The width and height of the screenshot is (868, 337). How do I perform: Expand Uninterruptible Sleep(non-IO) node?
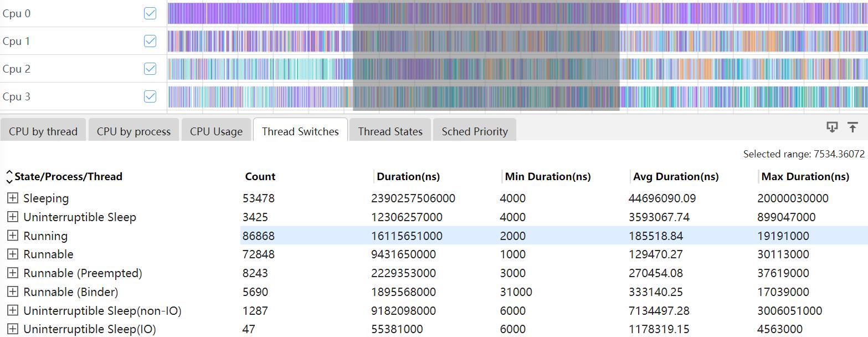click(x=12, y=310)
